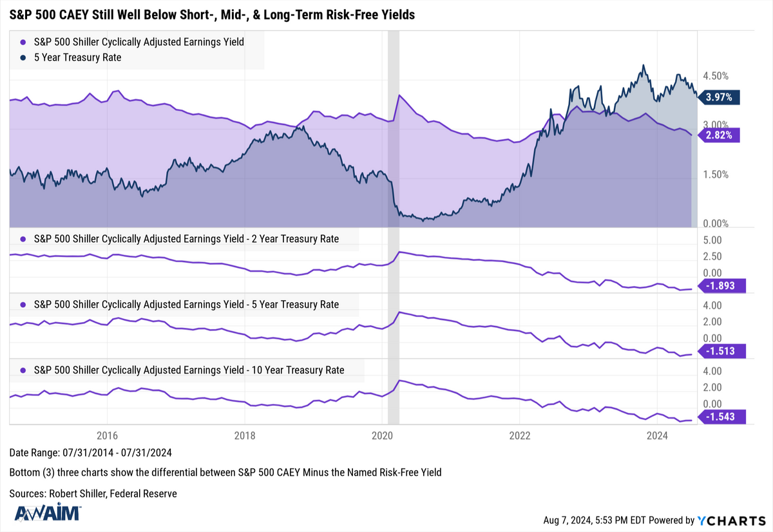This screenshot has height=532, width=773.
Task: Click the dark blue 5 Year Treasury Rate legend dot
Action: coord(23,57)
